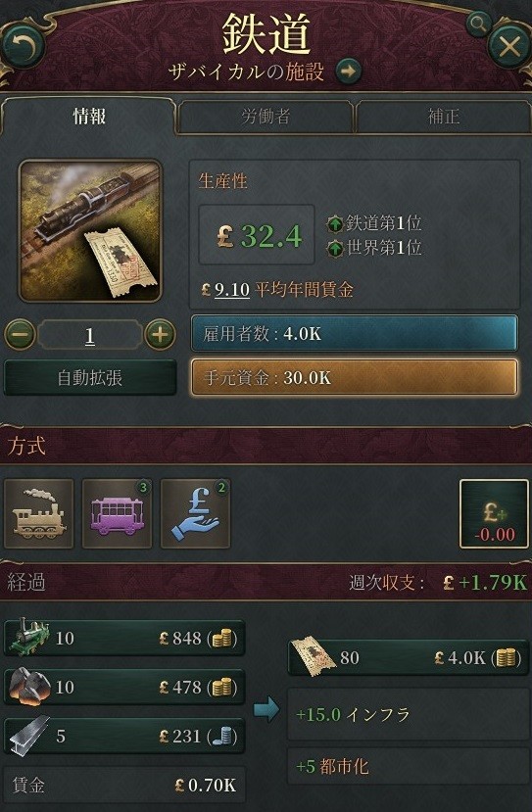The image size is (532, 812).
Task: Go to Zabaikal state via arrow icon
Action: [x=348, y=71]
